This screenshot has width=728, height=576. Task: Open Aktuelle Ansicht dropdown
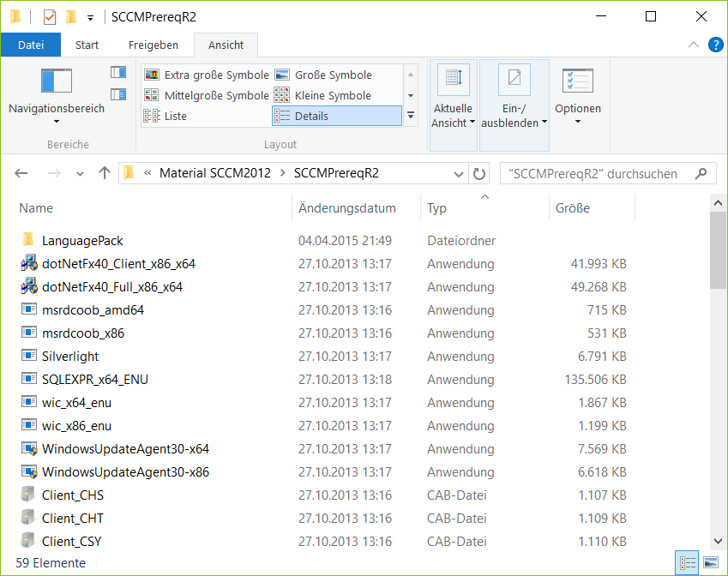[x=453, y=105]
